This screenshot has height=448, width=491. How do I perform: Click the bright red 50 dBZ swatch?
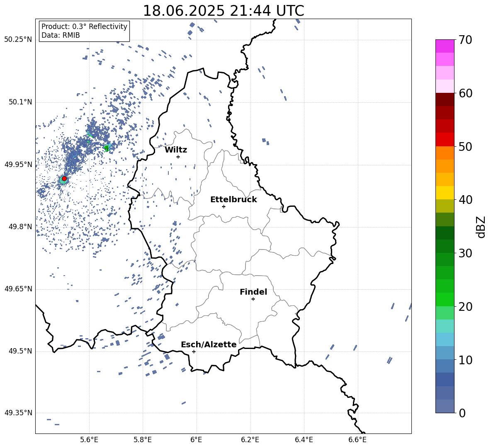(445, 140)
